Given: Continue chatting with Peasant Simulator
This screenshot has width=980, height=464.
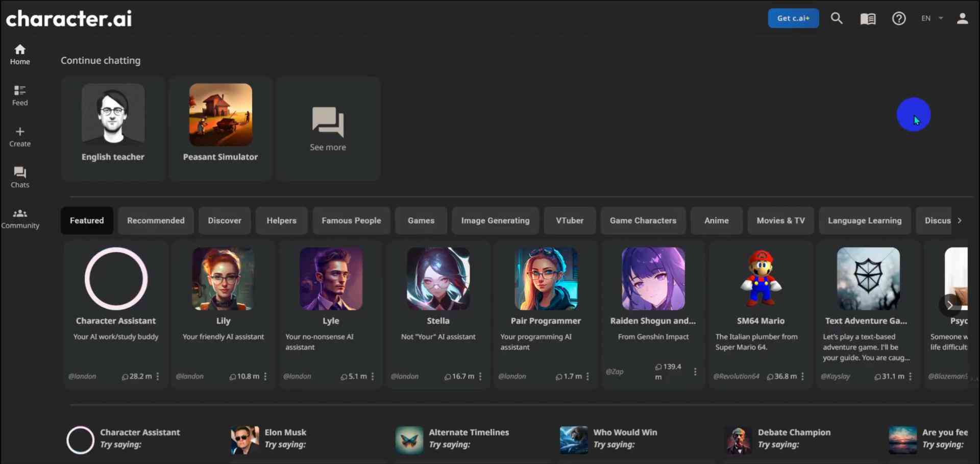Looking at the screenshot, I should 220,128.
